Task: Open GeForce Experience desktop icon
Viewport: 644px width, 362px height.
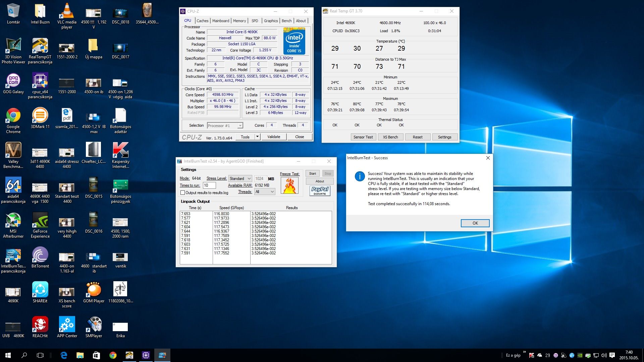Action: 40,225
